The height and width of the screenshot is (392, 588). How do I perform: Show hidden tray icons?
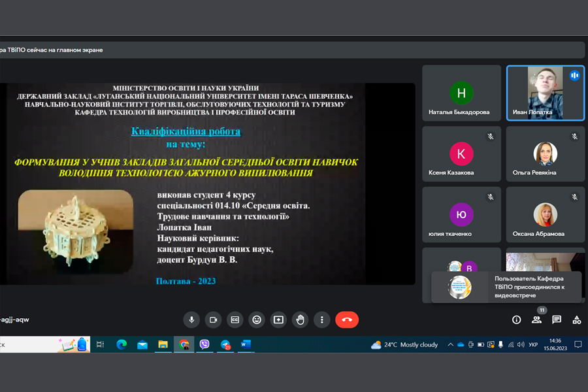tap(450, 345)
